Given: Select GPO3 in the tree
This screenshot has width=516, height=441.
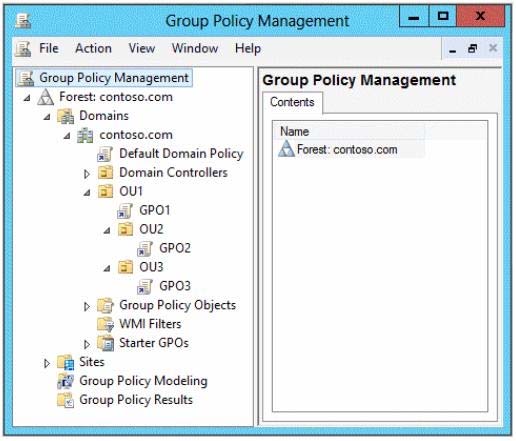Looking at the screenshot, I should [x=175, y=286].
